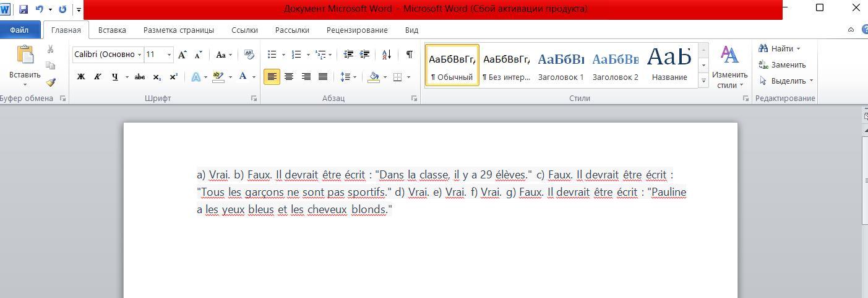This screenshot has width=868, height=298.
Task: Save document using quick access floppy icon
Action: (24, 9)
